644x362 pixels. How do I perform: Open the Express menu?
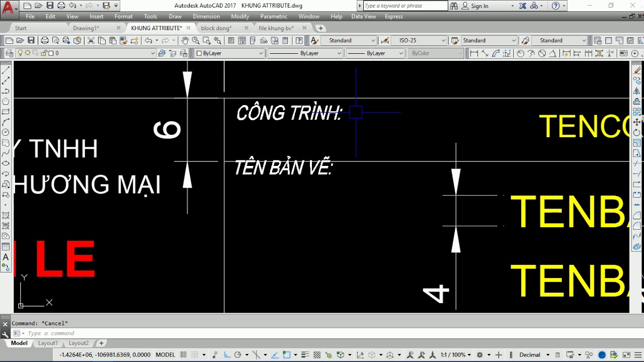coord(393,17)
